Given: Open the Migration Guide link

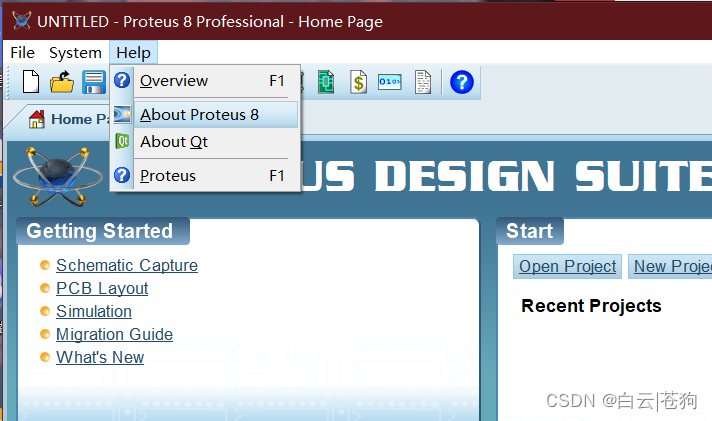Looking at the screenshot, I should (114, 335).
